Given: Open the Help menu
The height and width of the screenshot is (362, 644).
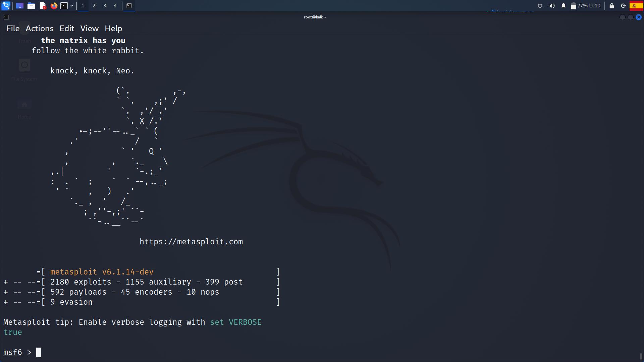Looking at the screenshot, I should point(113,28).
